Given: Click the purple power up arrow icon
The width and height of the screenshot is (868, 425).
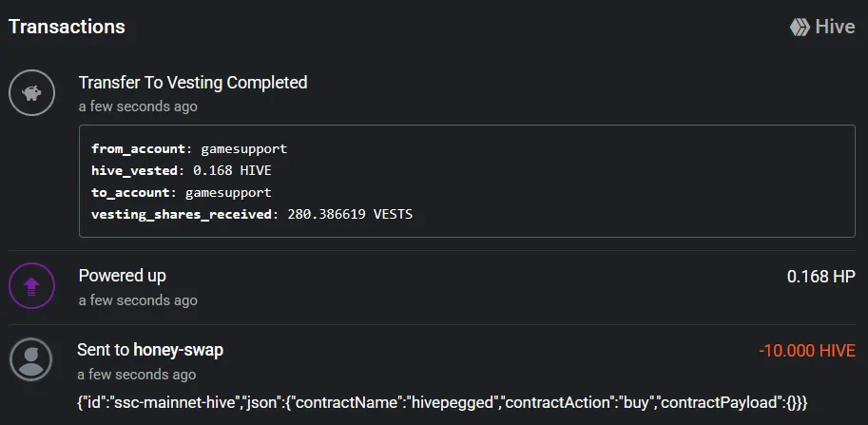Looking at the screenshot, I should [x=31, y=285].
